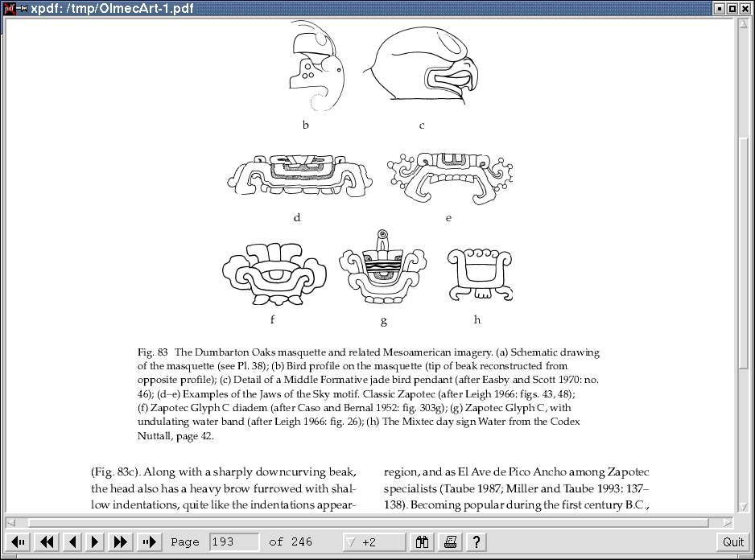Click the Jaws of the Sky drawing labeled d
Image resolution: width=755 pixels, height=560 pixels.
(299, 175)
